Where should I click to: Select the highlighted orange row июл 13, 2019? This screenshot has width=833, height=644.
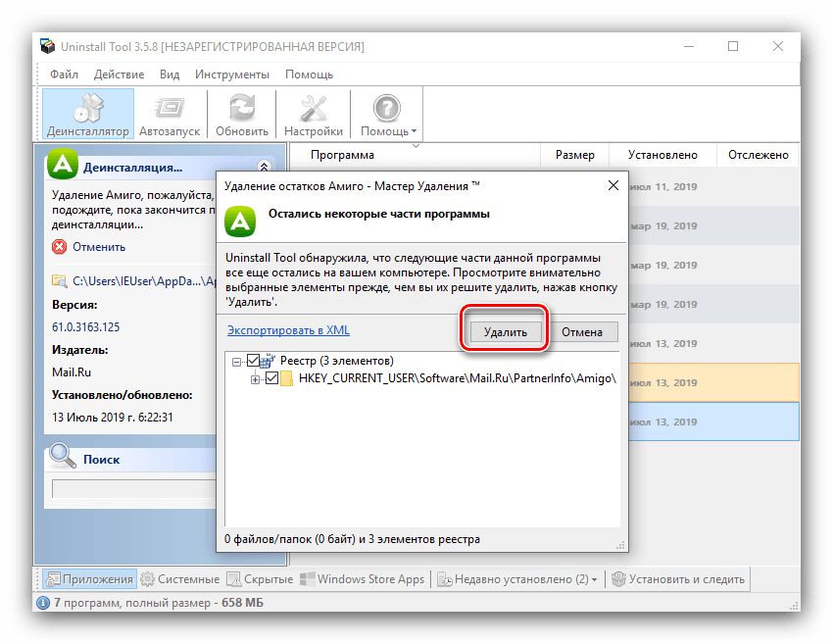tap(713, 382)
